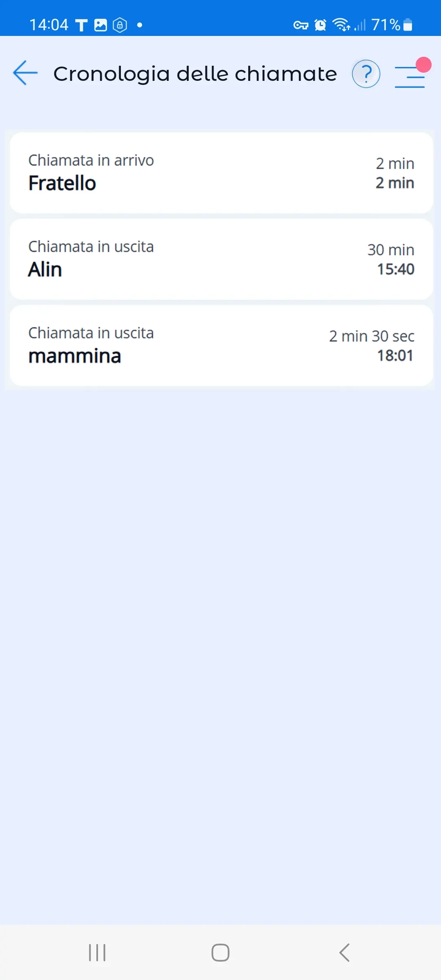Tap the Cronologia delle chiamate title

[195, 74]
